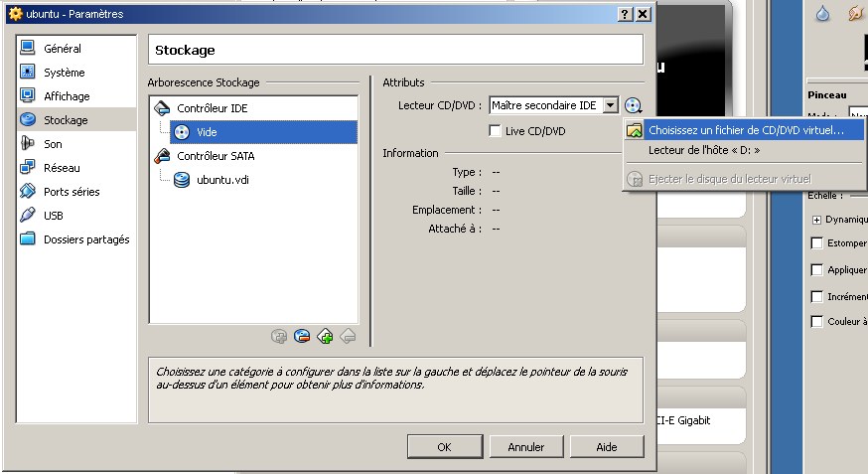Image resolution: width=868 pixels, height=474 pixels.
Task: Choose 'Choisissez un fichier de CD/DVD virtuel'
Action: click(x=745, y=130)
